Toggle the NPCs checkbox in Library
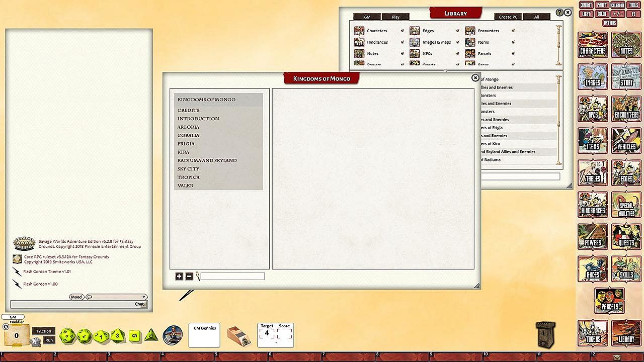This screenshot has width=644, height=362. coord(457,53)
